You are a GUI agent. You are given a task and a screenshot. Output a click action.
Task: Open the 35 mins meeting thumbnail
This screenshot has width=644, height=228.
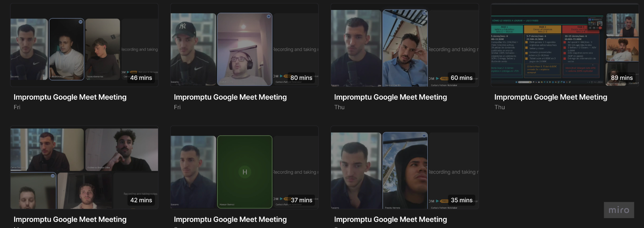(x=405, y=167)
